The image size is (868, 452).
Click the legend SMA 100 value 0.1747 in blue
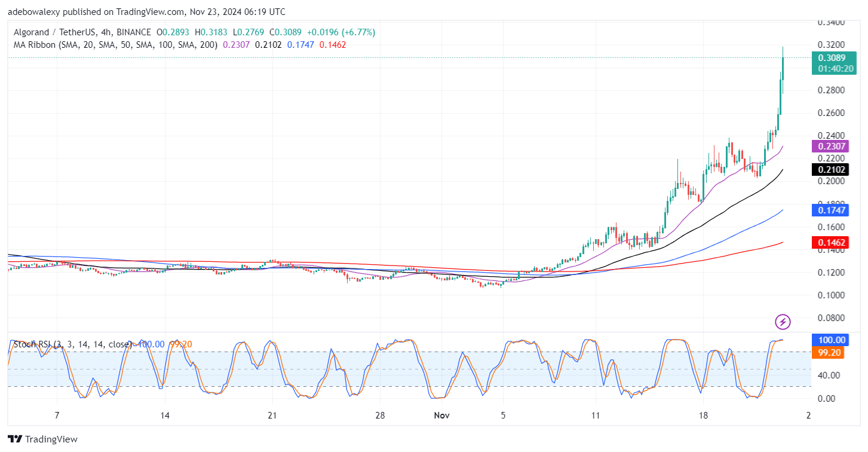300,44
